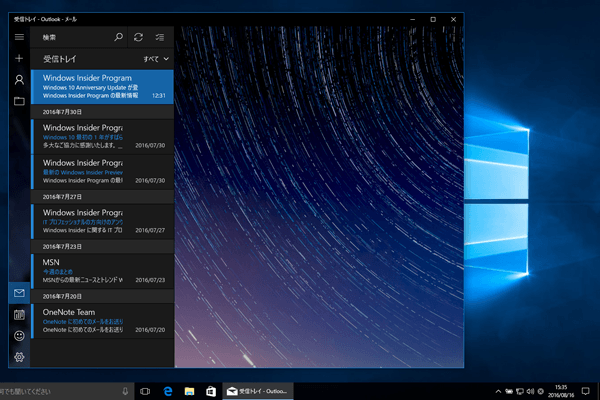Screen dimensions: 600x400
Task: Close the Outlook mail window
Action: [453, 19]
